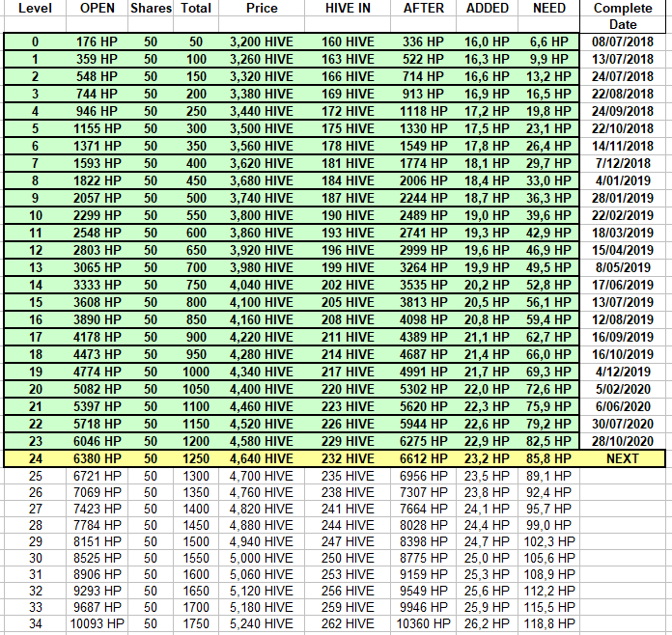The width and height of the screenshot is (672, 635).
Task: Click the '24/09/2018' date cell
Action: [623, 111]
